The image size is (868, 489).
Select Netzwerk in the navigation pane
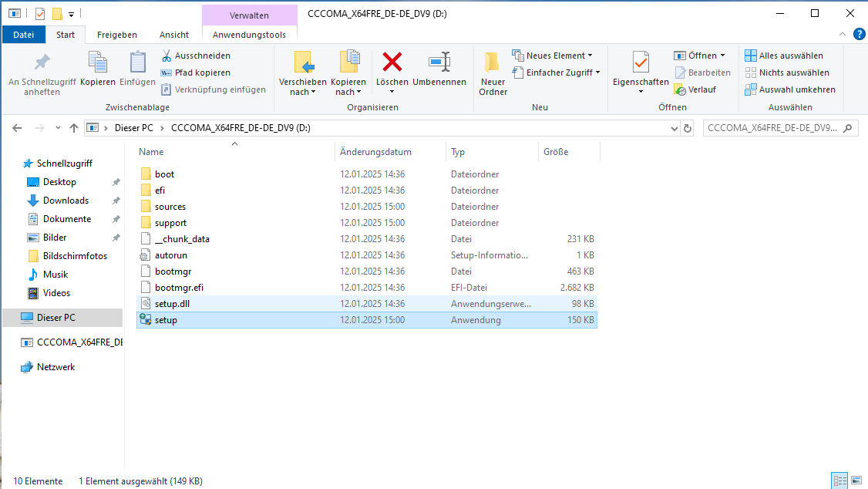pos(56,366)
